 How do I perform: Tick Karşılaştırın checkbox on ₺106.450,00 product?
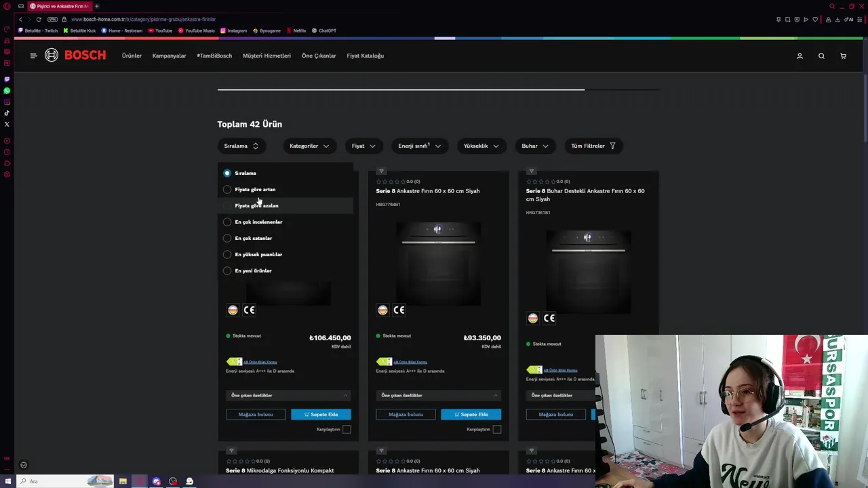(x=347, y=429)
